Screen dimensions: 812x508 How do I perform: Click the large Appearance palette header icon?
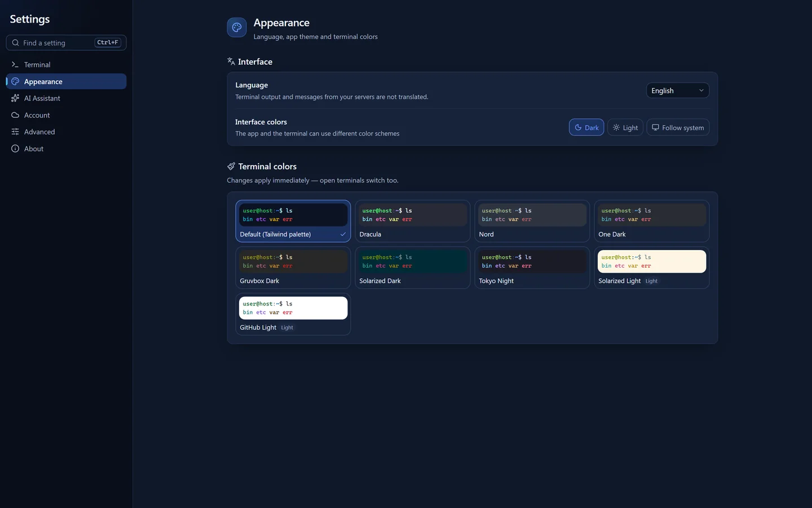tap(237, 27)
